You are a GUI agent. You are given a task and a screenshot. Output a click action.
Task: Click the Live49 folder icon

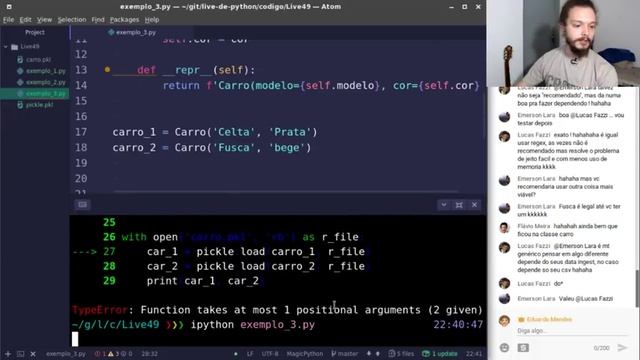pyautogui.click(x=15, y=47)
